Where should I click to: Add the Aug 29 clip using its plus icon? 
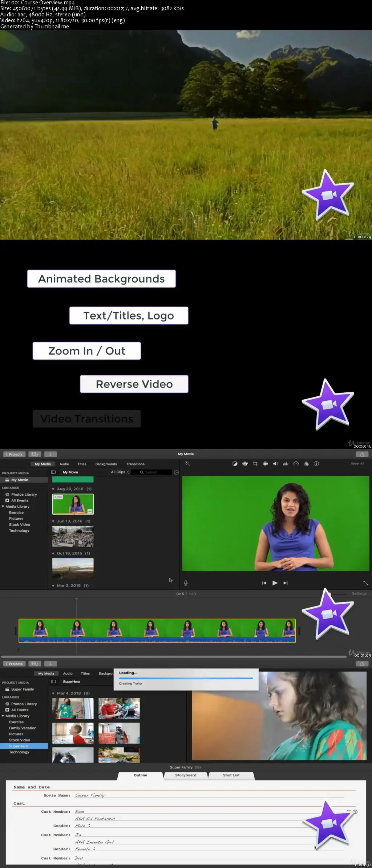90,511
